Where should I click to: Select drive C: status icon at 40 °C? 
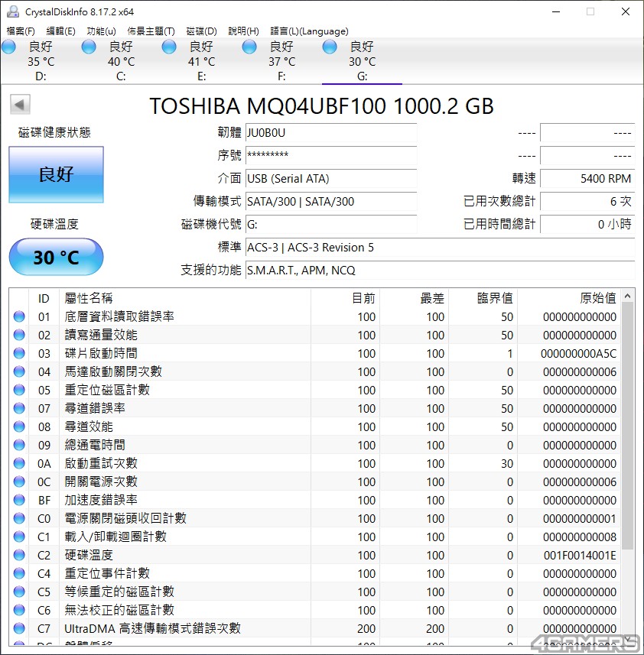click(89, 47)
